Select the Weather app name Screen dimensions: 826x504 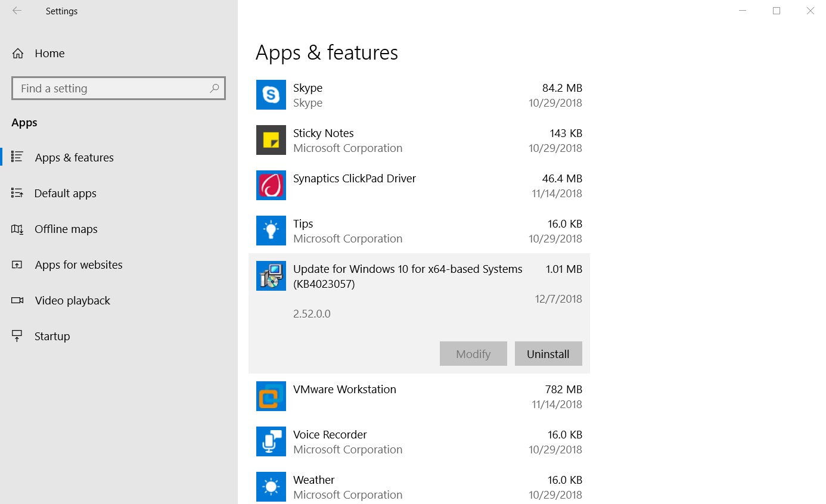click(x=314, y=480)
